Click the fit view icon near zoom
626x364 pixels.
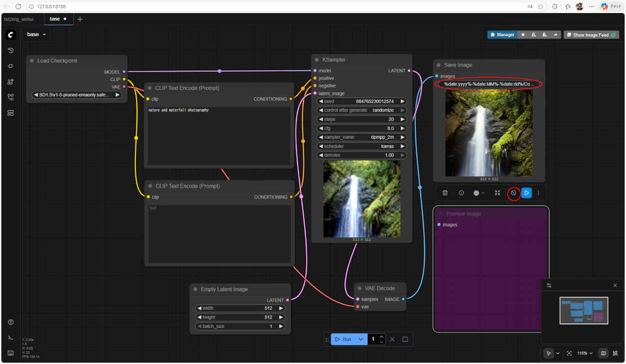pyautogui.click(x=569, y=353)
